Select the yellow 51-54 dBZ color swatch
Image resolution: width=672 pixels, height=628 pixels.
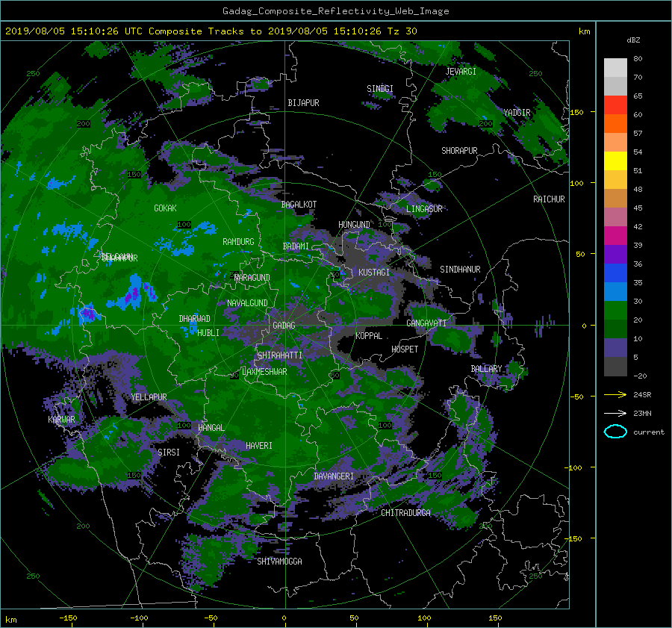(615, 161)
